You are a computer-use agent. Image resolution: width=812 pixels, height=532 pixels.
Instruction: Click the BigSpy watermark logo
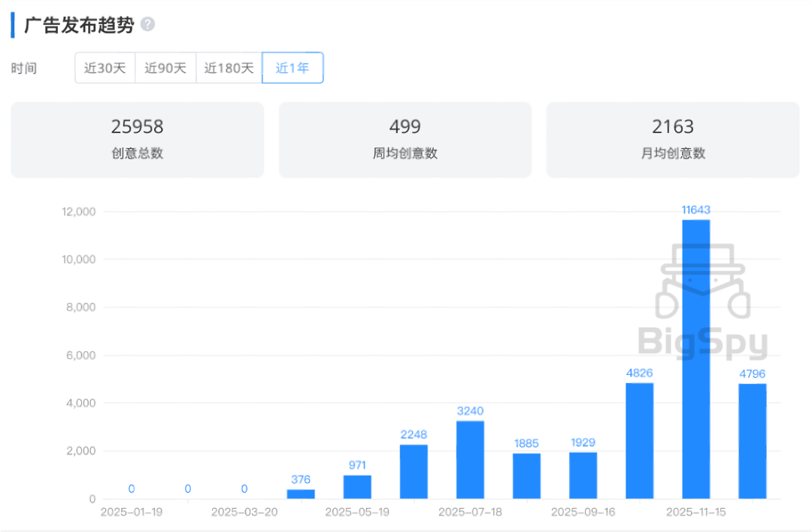coord(703,309)
